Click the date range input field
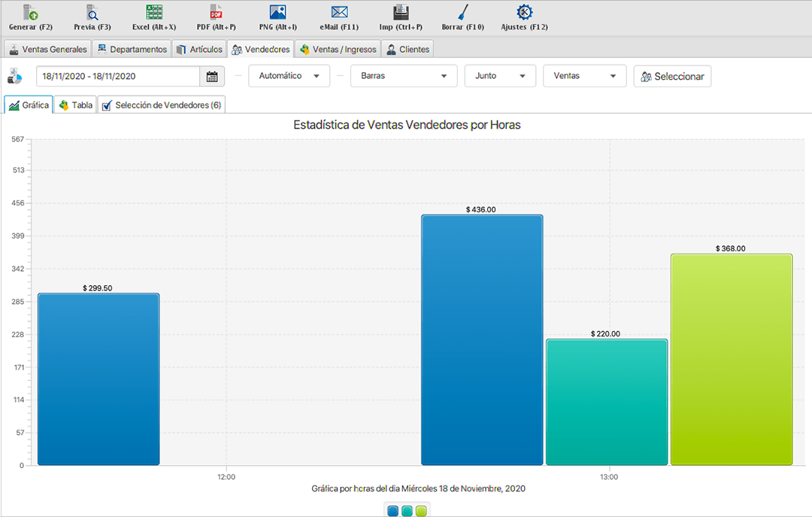This screenshot has height=517, width=812. point(117,77)
